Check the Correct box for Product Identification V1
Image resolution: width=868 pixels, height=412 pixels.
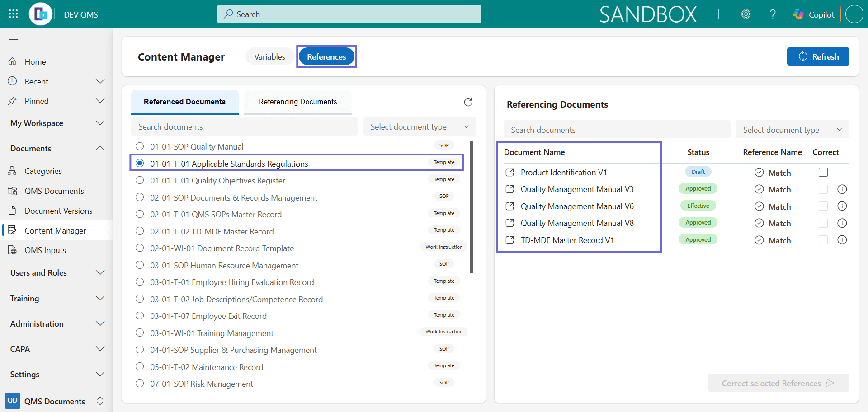(x=823, y=172)
